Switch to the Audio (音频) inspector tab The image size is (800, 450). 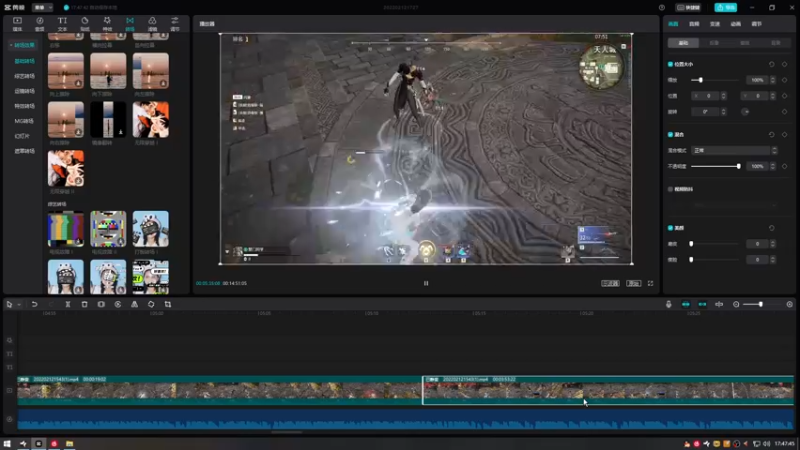(694, 24)
